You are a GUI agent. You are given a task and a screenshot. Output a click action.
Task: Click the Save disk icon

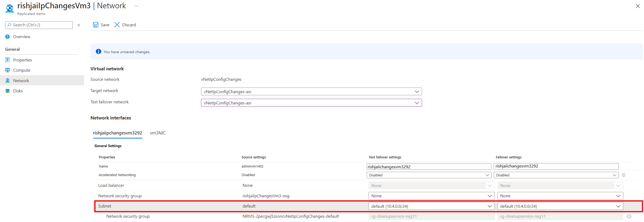click(x=96, y=25)
